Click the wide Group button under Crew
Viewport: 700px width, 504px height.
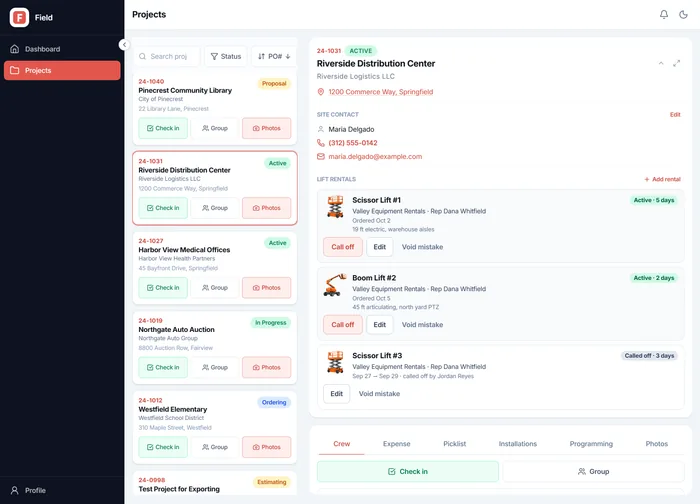click(x=593, y=471)
